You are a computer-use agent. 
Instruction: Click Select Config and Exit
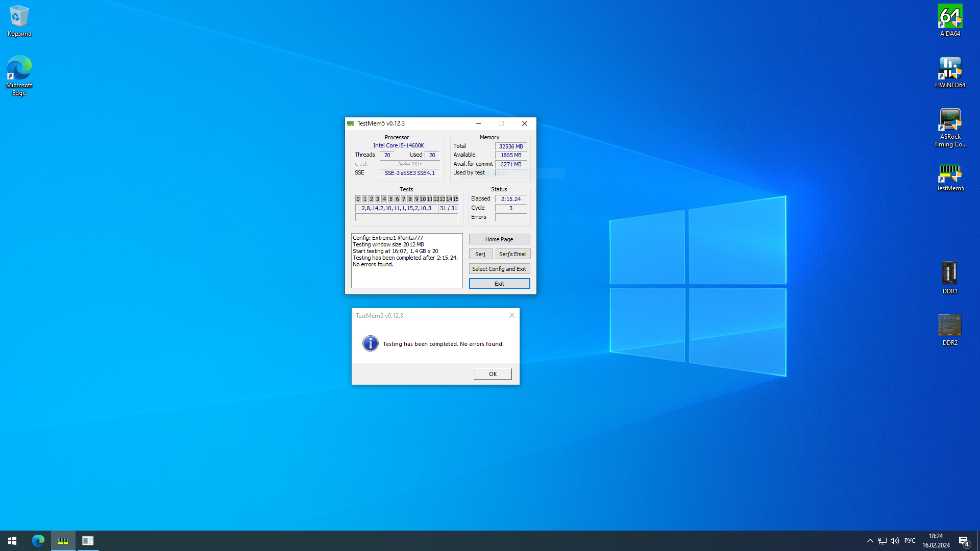[499, 269]
